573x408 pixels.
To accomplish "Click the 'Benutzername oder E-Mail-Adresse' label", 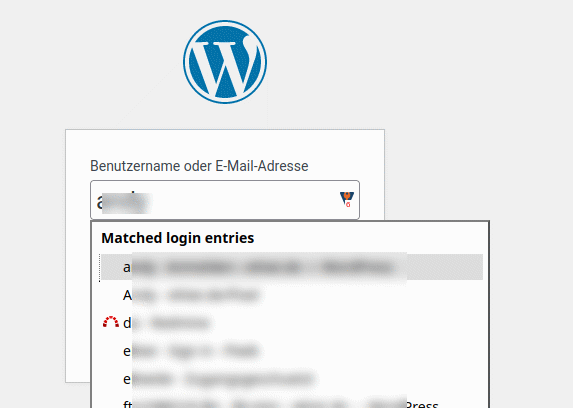I will (x=199, y=166).
